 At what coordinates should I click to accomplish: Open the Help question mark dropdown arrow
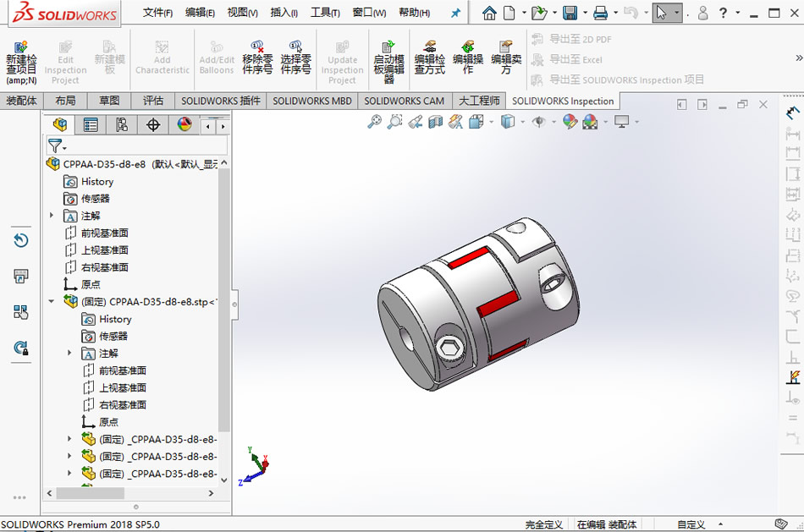pos(738,13)
